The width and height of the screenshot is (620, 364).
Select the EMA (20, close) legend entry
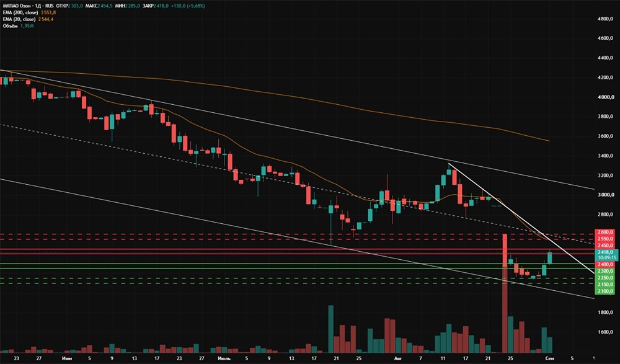19,19
